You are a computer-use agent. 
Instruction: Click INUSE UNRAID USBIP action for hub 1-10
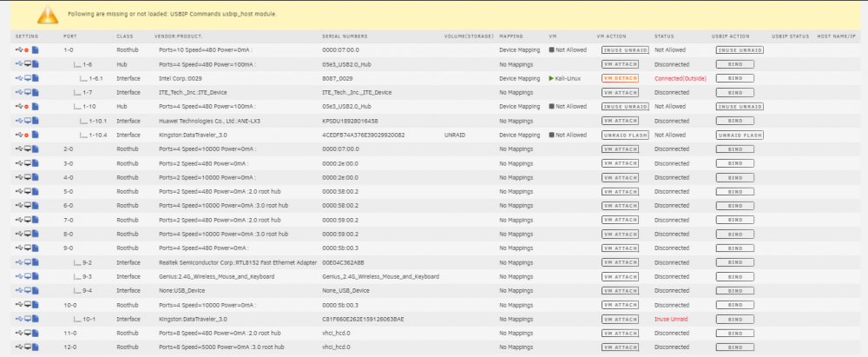click(740, 107)
